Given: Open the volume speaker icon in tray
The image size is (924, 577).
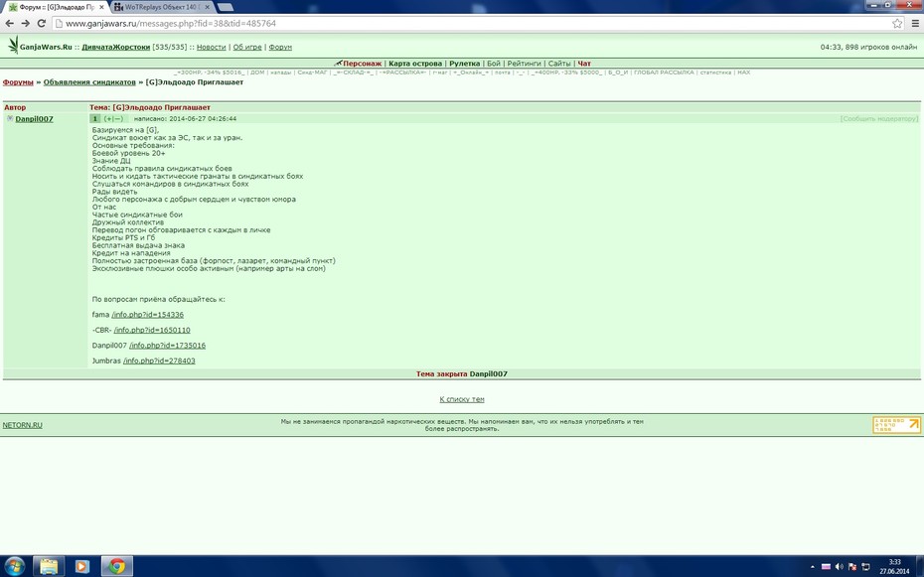Looking at the screenshot, I should 840,567.
